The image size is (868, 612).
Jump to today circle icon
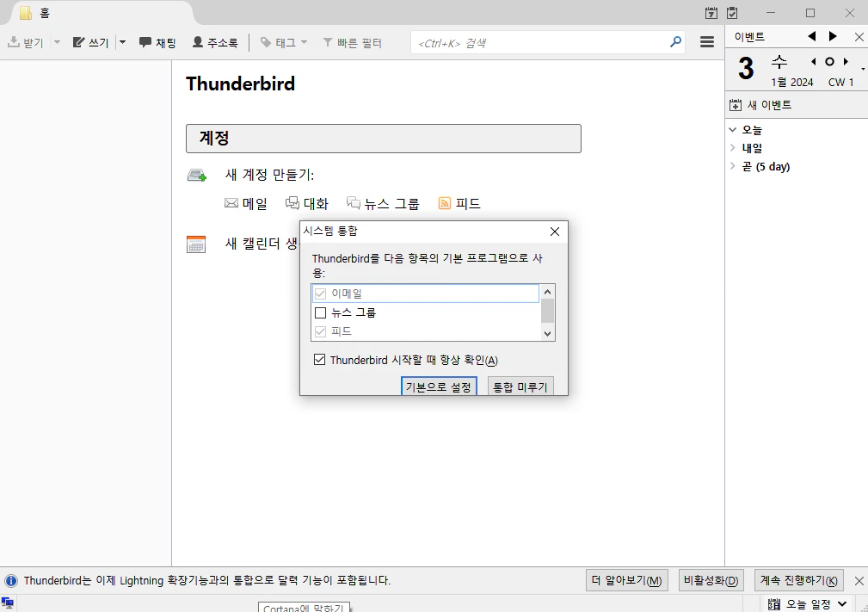(829, 61)
